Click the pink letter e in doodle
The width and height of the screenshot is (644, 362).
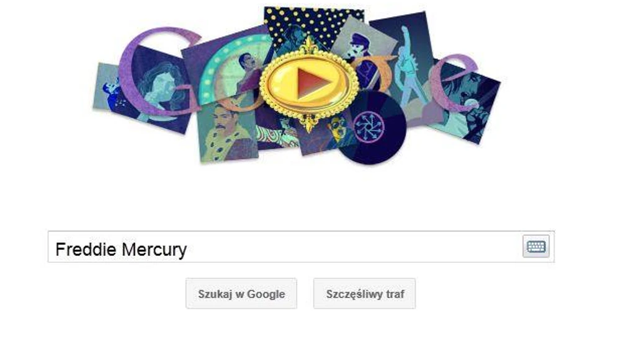pos(454,82)
